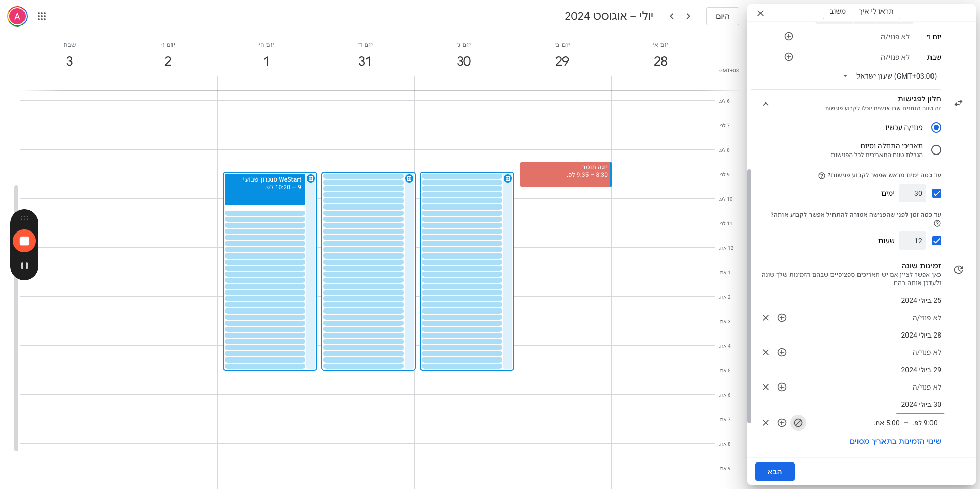Image resolution: width=980 pixels, height=489 pixels.
Task: Go to previous week with arrow
Action: click(x=688, y=16)
